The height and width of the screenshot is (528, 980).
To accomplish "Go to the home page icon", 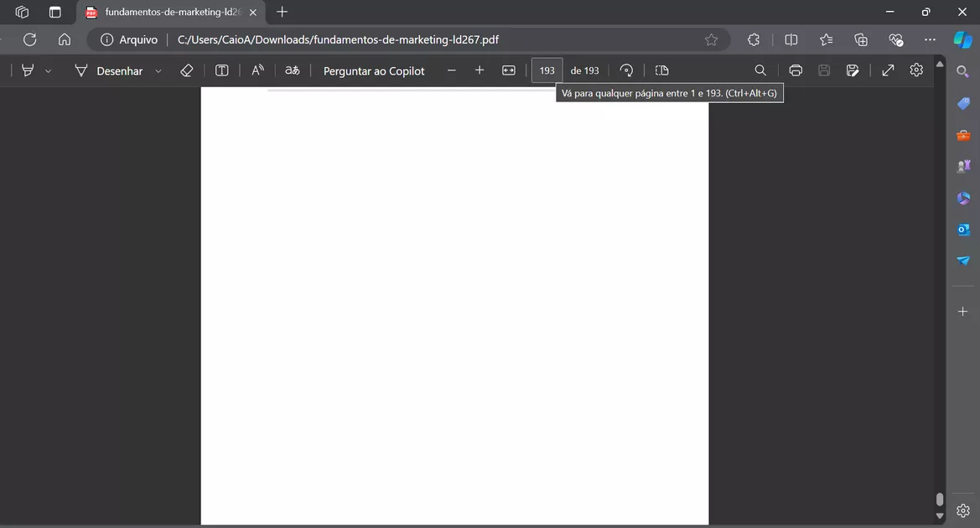I will (x=65, y=39).
